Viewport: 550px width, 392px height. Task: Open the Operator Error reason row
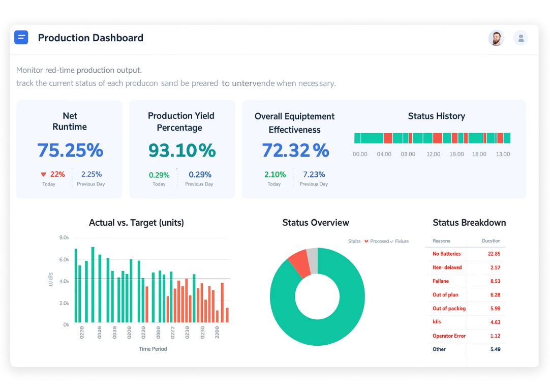449,336
